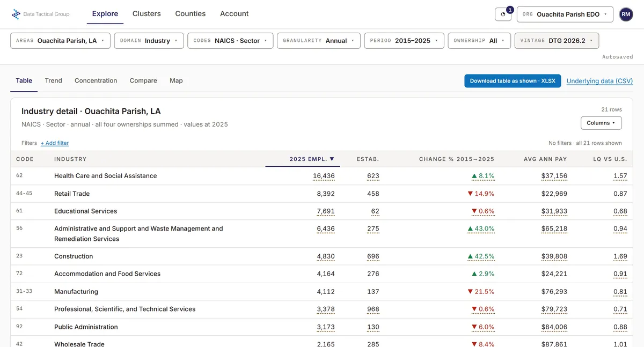The width and height of the screenshot is (644, 347).
Task: Click the + Add filter link
Action: [x=55, y=143]
